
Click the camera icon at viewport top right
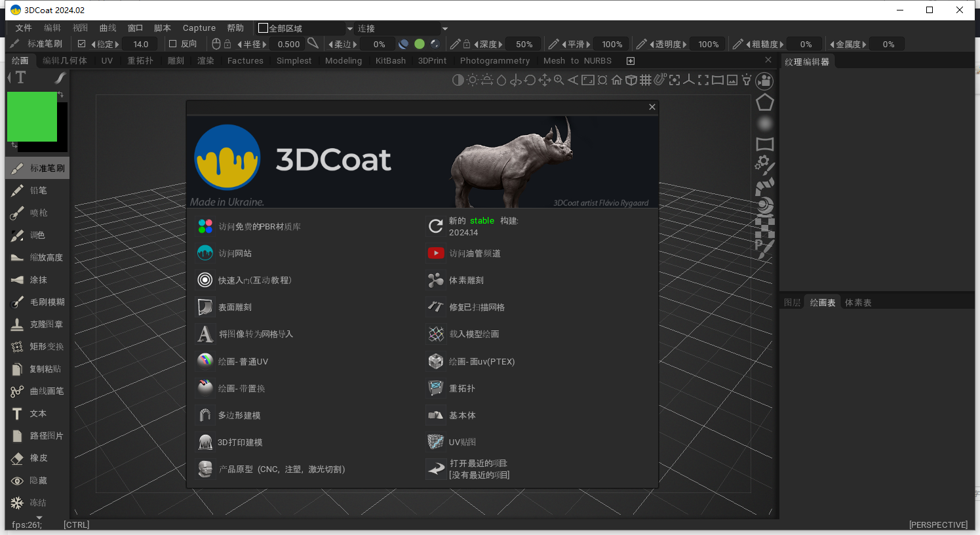pyautogui.click(x=764, y=81)
